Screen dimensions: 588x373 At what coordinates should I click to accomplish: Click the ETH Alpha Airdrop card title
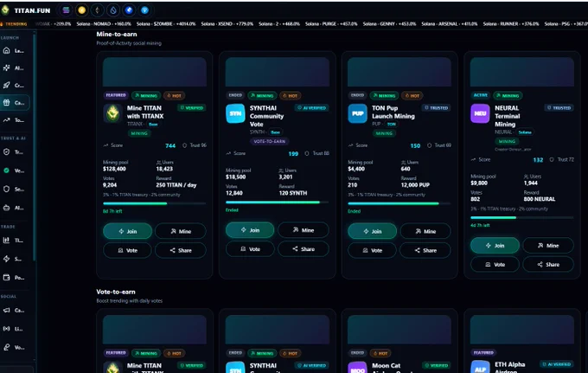[x=509, y=367]
